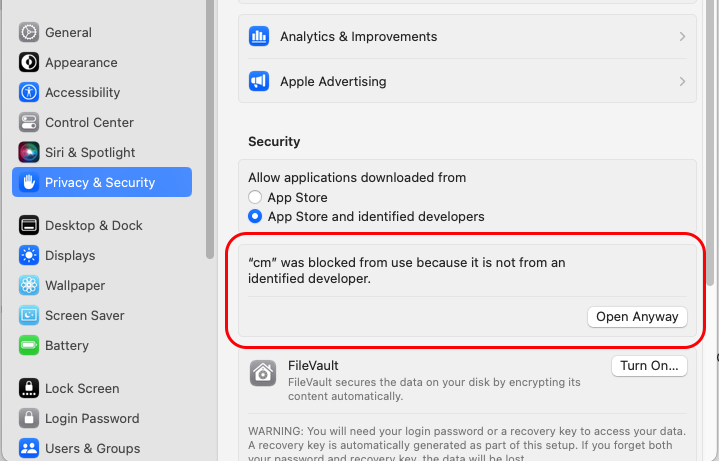Open Control Center settings label
This screenshot has width=719, height=461.
click(x=89, y=122)
